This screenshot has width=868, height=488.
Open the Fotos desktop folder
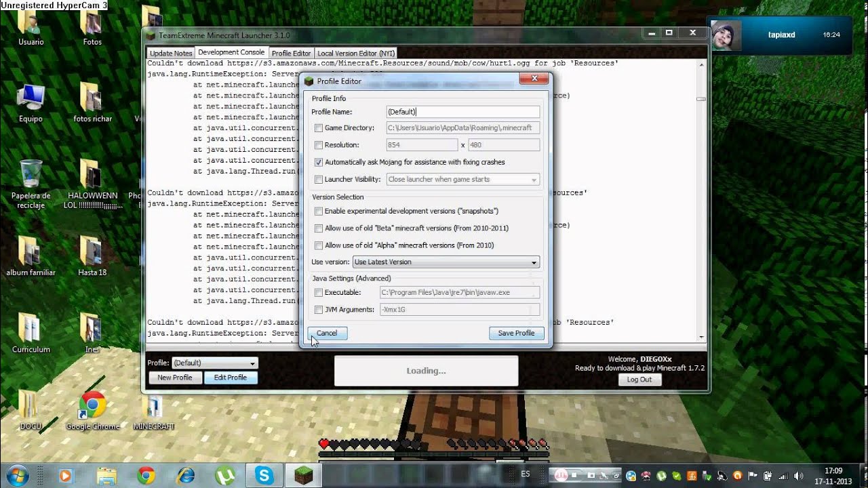92,27
